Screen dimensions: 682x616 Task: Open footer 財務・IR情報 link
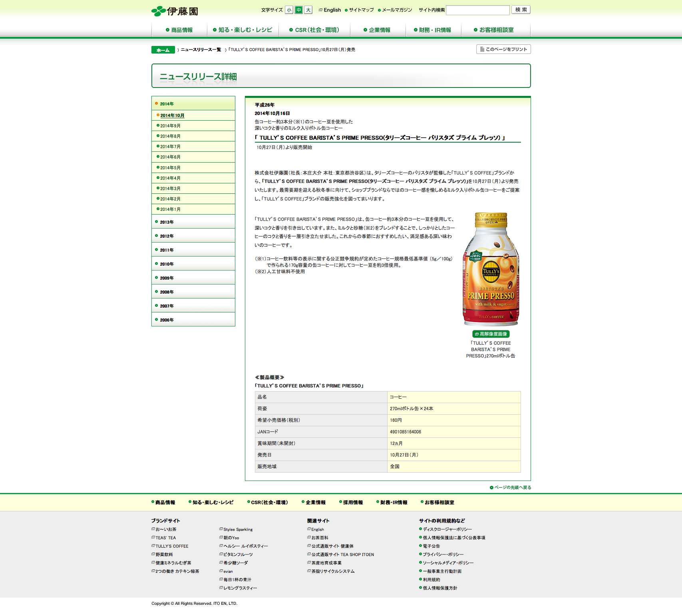392,503
